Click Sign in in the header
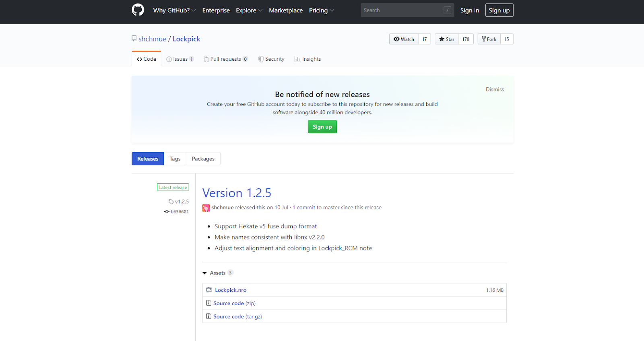The image size is (644, 341). point(470,10)
